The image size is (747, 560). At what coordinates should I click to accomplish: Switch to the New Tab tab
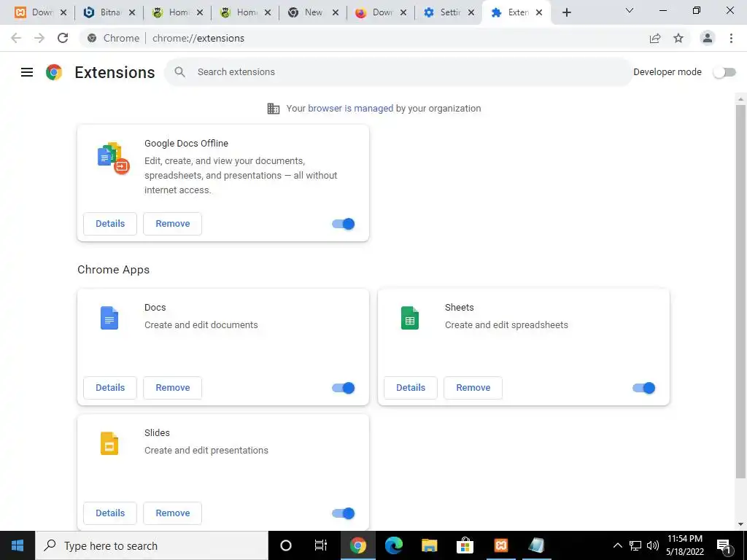tap(313, 12)
